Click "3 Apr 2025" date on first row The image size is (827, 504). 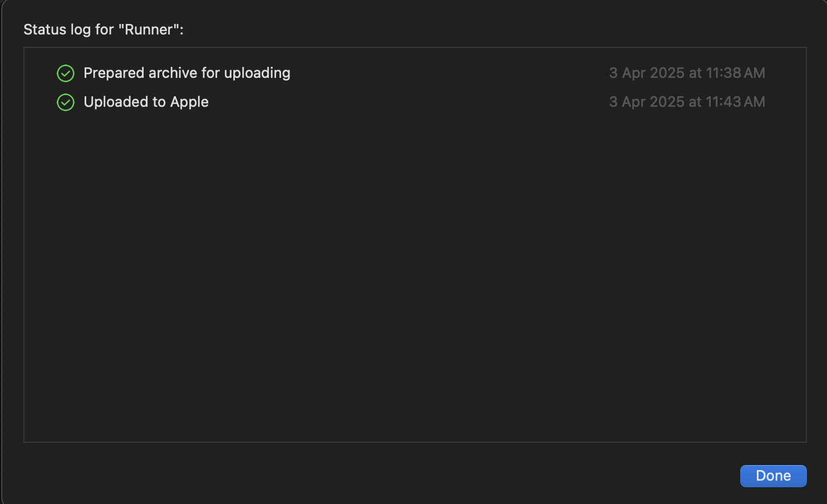tap(647, 73)
